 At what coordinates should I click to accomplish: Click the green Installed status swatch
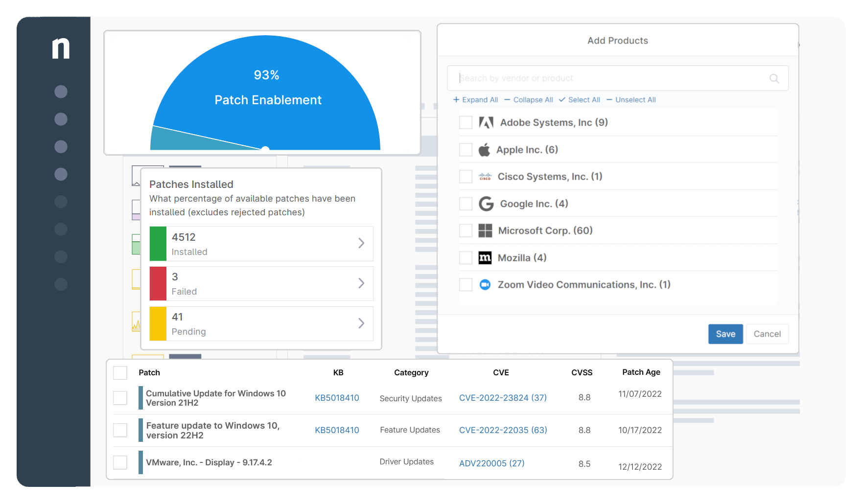click(158, 243)
